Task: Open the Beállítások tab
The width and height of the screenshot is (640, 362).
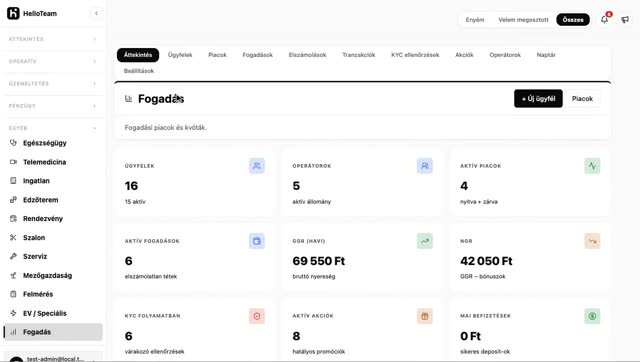Action: pos(139,71)
